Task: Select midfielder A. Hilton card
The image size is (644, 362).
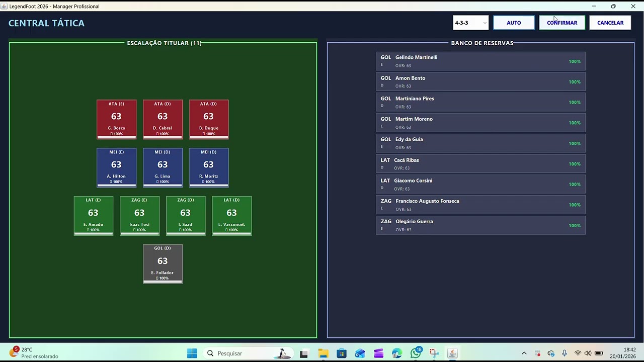Action: coord(116,167)
